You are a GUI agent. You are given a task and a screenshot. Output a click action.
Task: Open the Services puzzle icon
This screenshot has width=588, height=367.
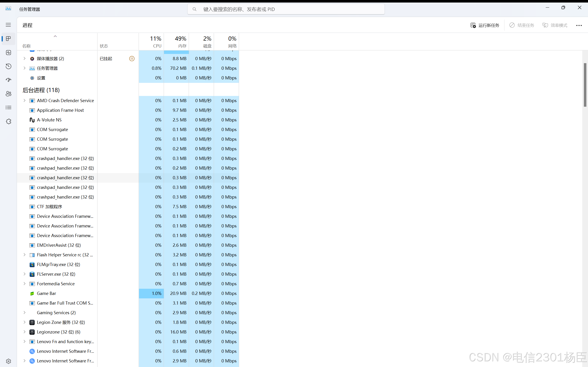coord(8,121)
